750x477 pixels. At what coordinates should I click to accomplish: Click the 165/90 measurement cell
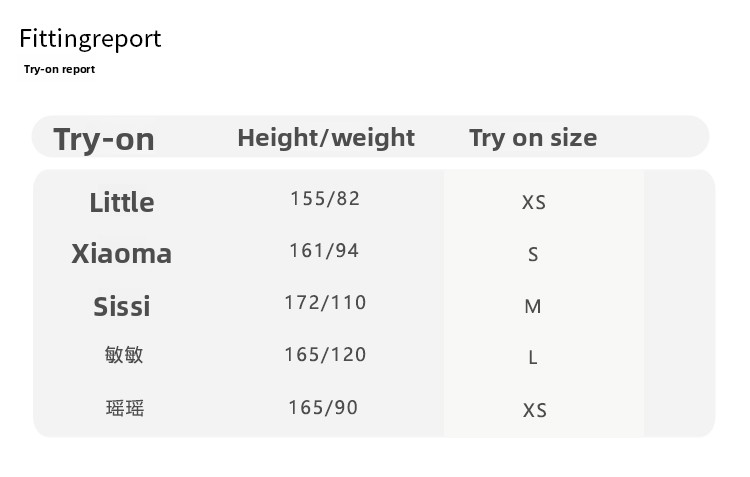(323, 407)
